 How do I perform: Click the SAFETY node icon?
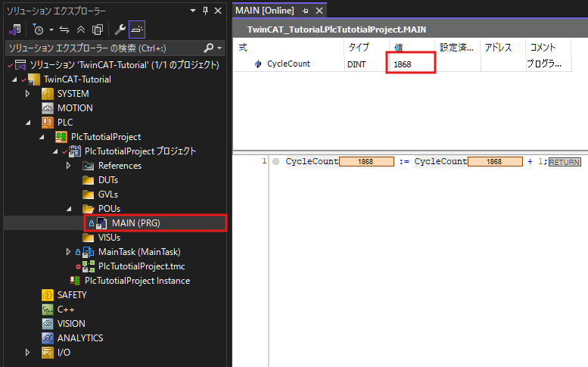[48, 295]
